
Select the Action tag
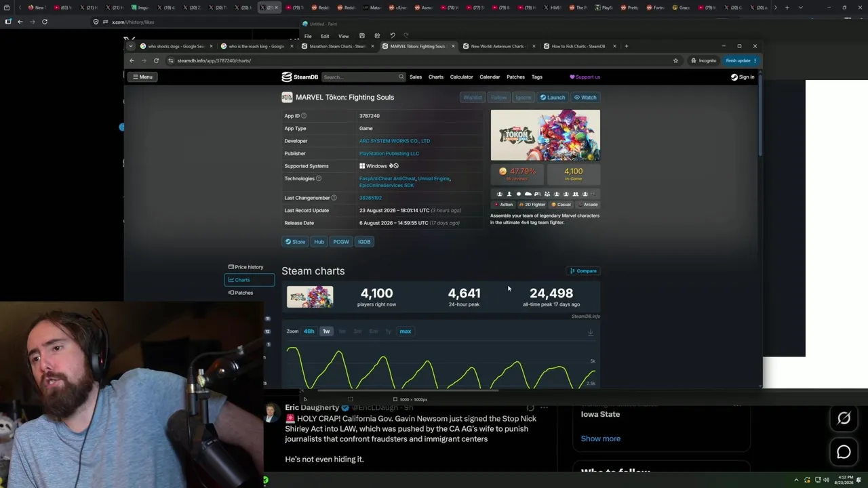coord(503,205)
